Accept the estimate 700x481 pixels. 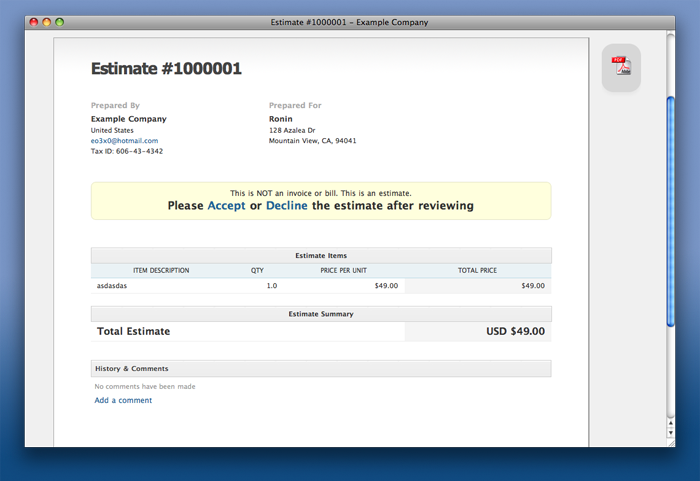click(x=226, y=206)
